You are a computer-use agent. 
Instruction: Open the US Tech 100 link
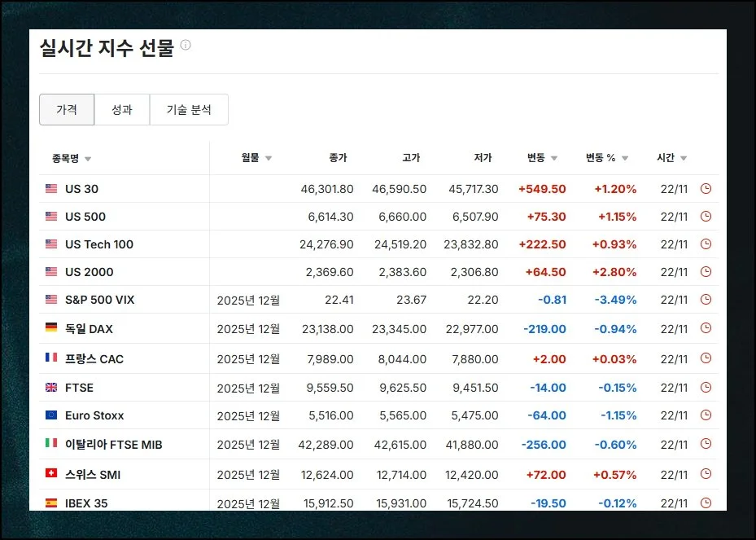[99, 244]
